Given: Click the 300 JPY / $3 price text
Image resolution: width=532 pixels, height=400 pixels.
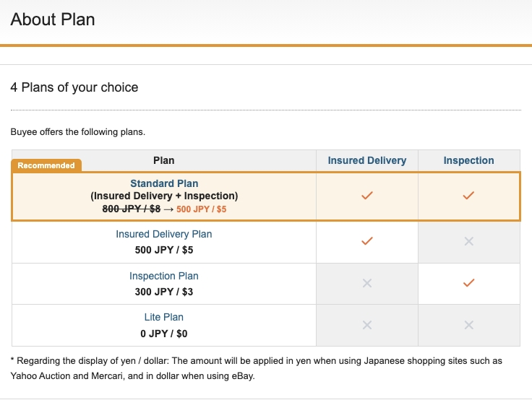Looking at the screenshot, I should click(x=164, y=292).
